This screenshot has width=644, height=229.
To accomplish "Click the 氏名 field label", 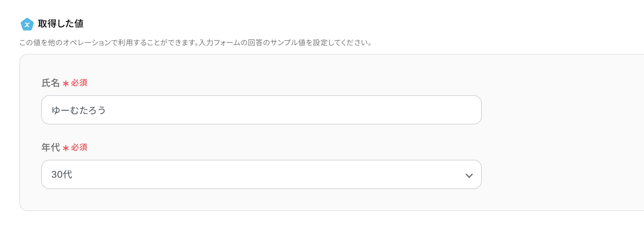I will click(50, 83).
